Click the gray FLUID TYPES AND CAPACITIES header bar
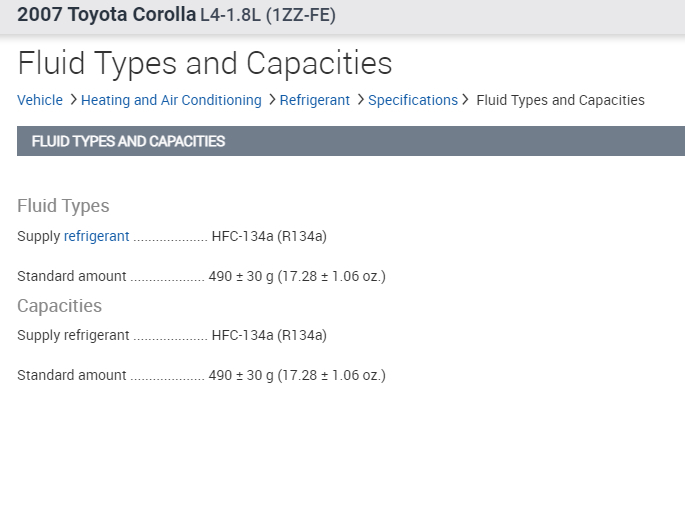 (x=350, y=141)
